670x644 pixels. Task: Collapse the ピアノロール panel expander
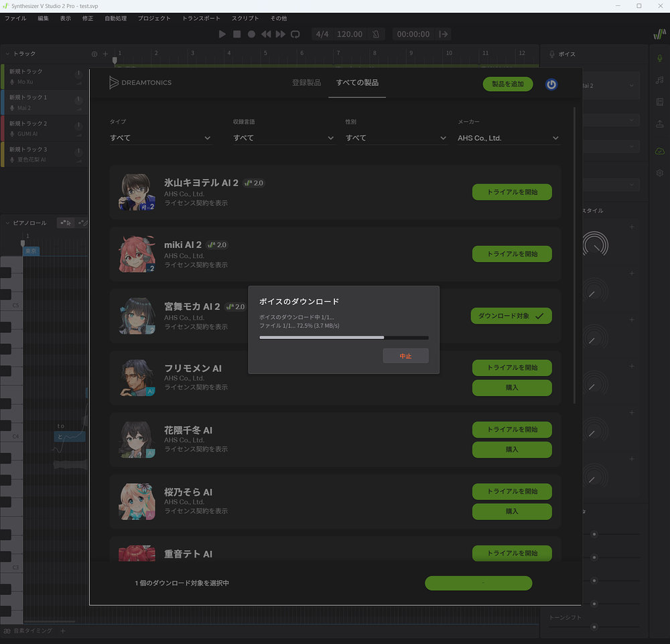pyautogui.click(x=7, y=223)
